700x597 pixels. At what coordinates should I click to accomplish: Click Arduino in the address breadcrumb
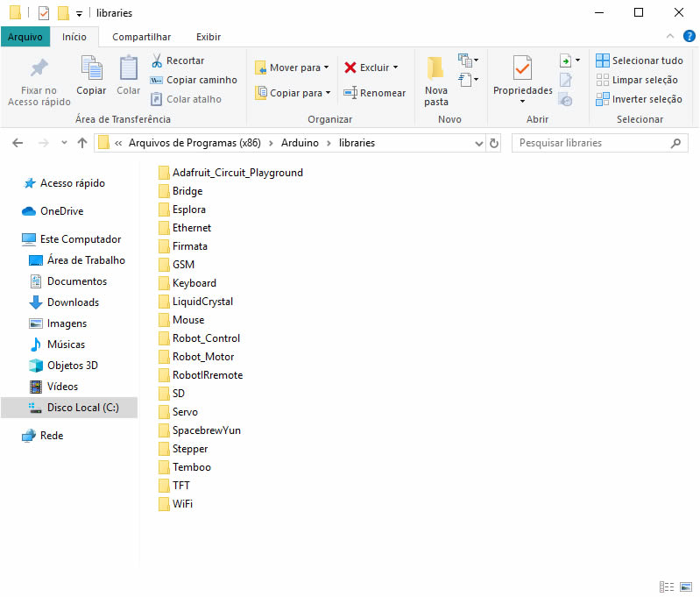[300, 143]
